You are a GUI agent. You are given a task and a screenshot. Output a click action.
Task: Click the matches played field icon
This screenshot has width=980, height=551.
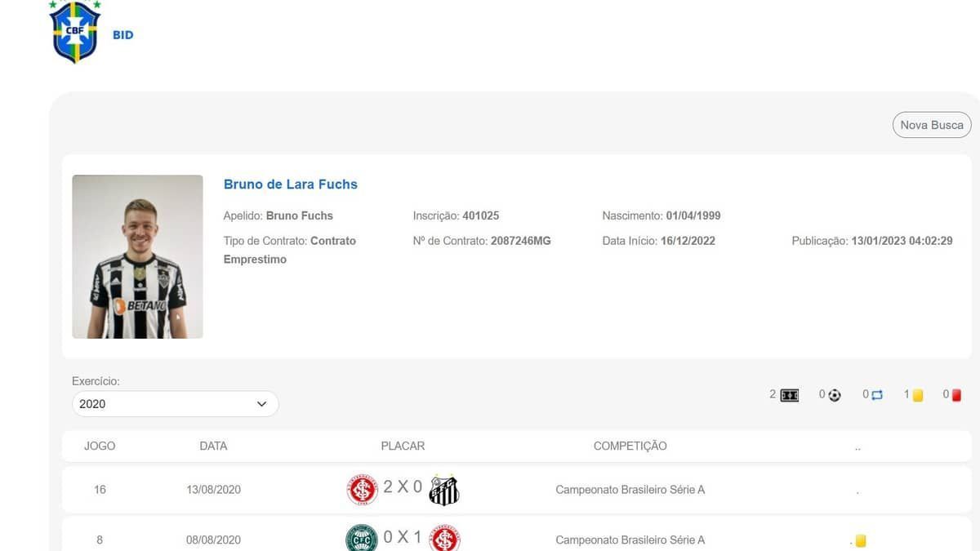[x=790, y=395]
